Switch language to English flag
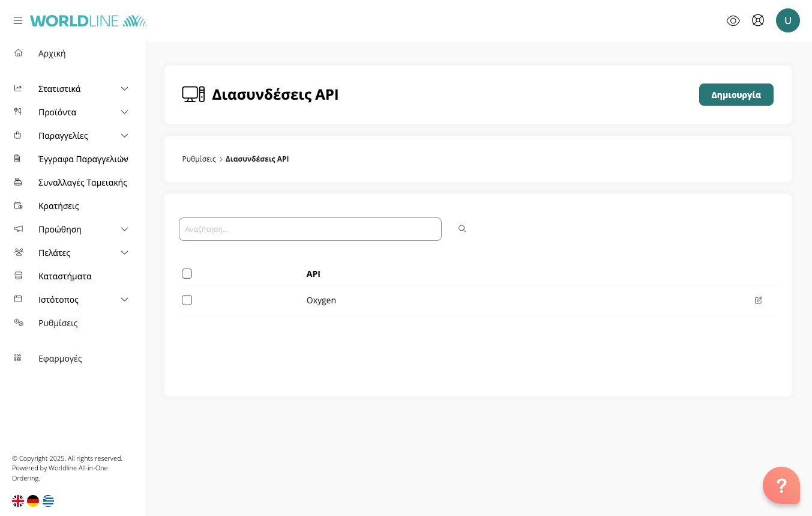The width and height of the screenshot is (812, 516). pyautogui.click(x=18, y=501)
